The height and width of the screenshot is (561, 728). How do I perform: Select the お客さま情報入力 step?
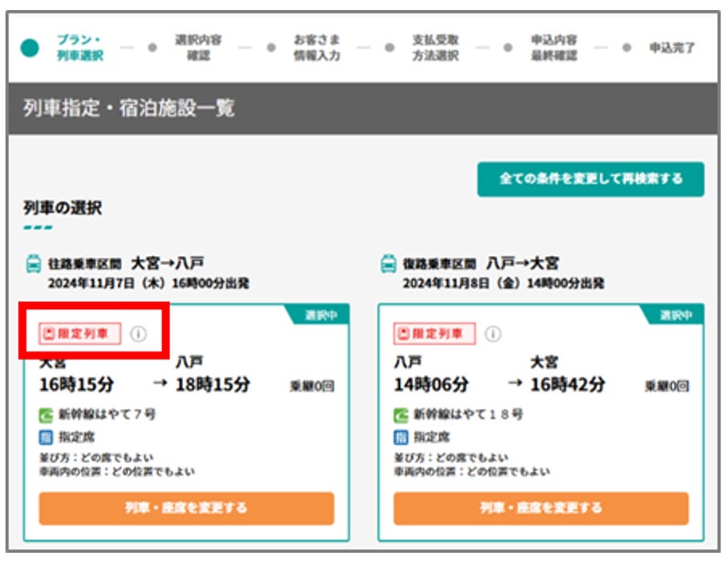click(317, 48)
